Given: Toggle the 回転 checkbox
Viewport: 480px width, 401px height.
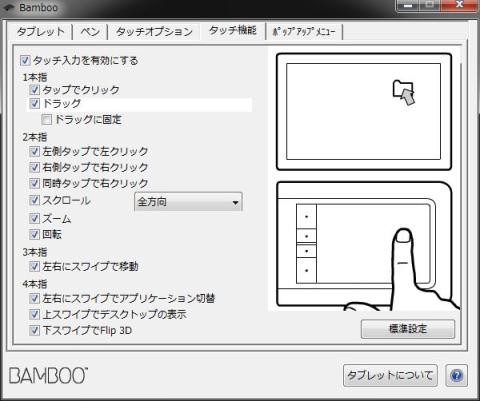Looking at the screenshot, I should pos(35,234).
